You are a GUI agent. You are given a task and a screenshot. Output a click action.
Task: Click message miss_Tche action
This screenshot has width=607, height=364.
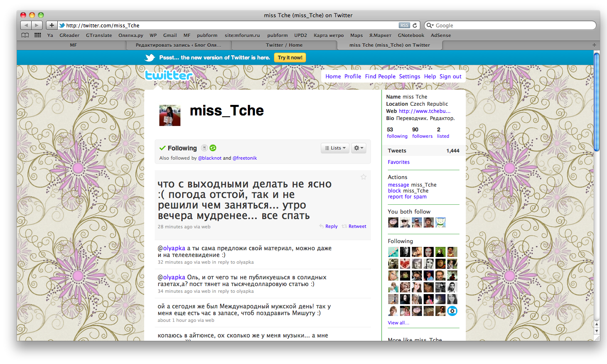pos(412,185)
